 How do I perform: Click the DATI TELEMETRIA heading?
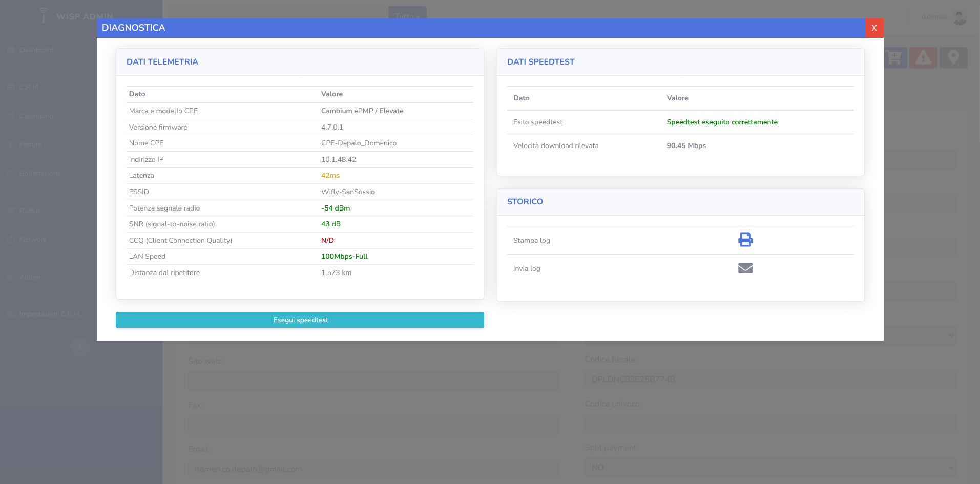(162, 62)
